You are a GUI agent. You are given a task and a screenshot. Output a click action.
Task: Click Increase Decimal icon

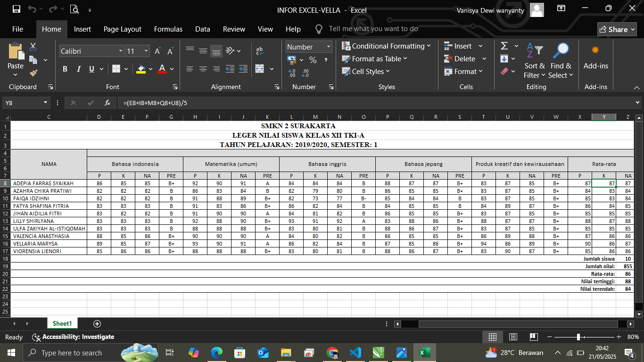(292, 73)
